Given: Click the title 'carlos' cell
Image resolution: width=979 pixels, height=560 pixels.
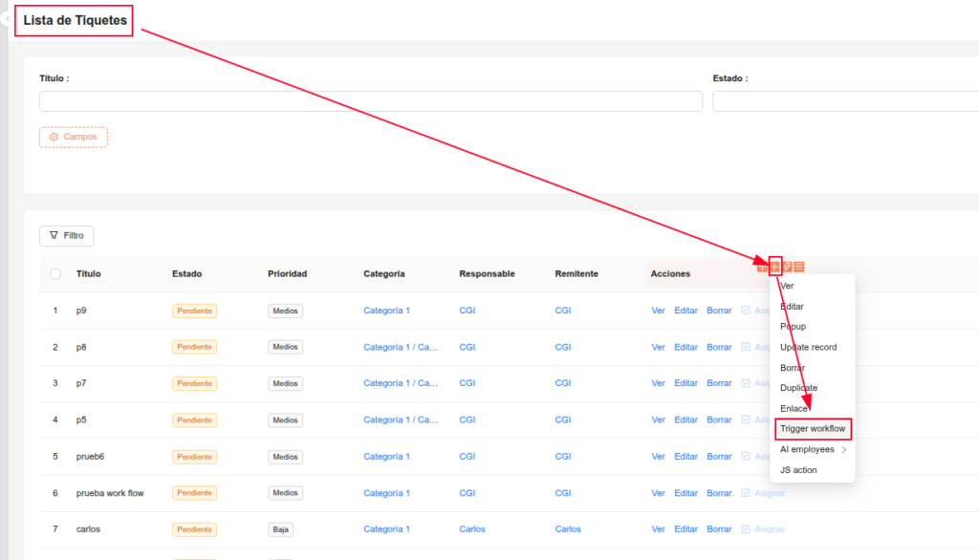Looking at the screenshot, I should pyautogui.click(x=88, y=529).
